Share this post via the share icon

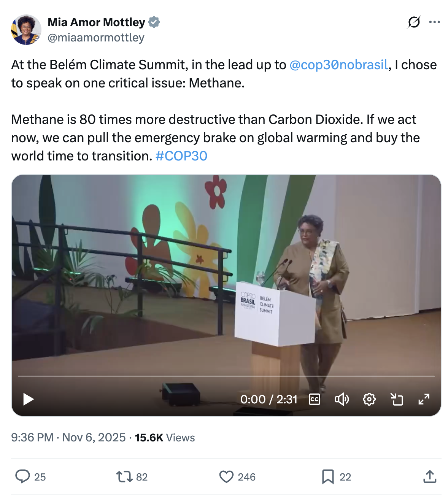[x=430, y=476]
